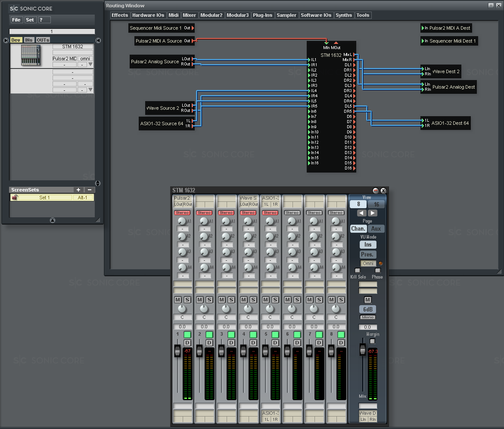This screenshot has height=429, width=504.
Task: Mute mixer channel 5
Action: [x=266, y=299]
